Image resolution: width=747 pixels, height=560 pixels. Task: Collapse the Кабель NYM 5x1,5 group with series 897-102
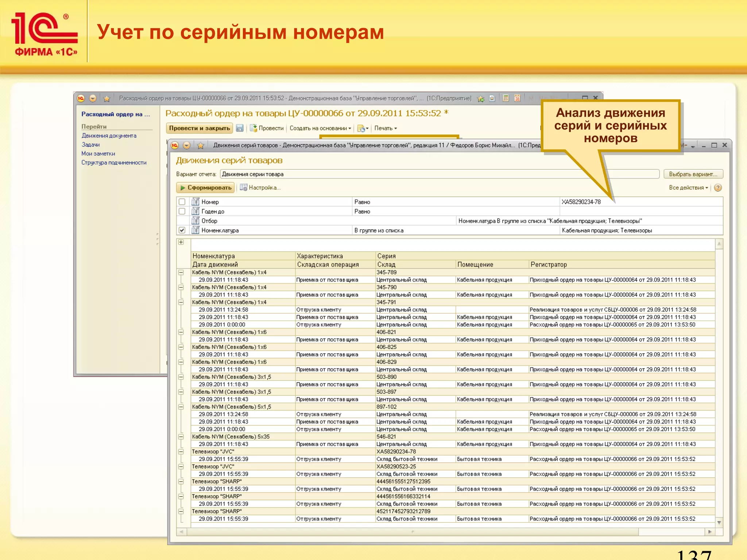181,407
